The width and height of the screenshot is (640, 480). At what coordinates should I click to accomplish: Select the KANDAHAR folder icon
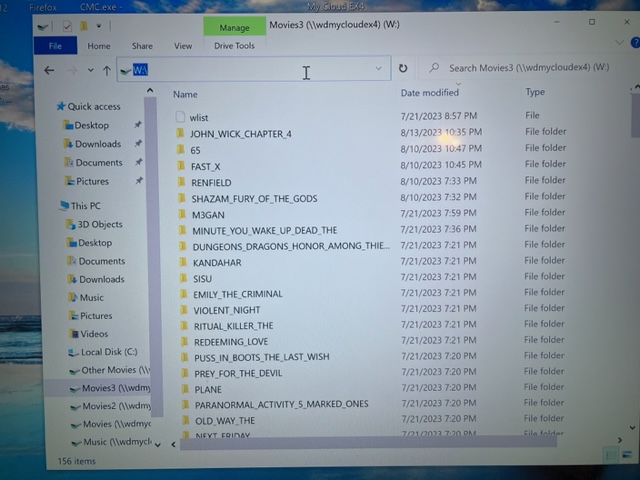[x=183, y=262]
